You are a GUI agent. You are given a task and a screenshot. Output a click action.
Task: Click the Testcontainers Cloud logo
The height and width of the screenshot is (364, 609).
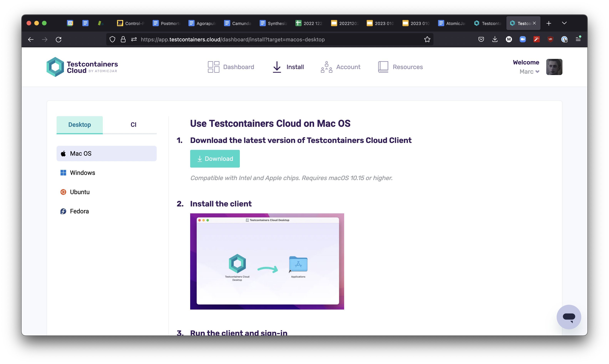point(82,67)
